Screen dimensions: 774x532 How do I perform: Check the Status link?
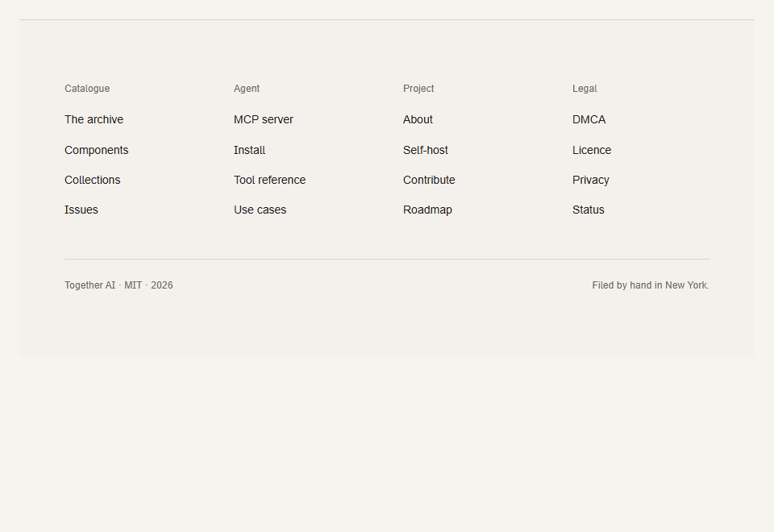[589, 210]
